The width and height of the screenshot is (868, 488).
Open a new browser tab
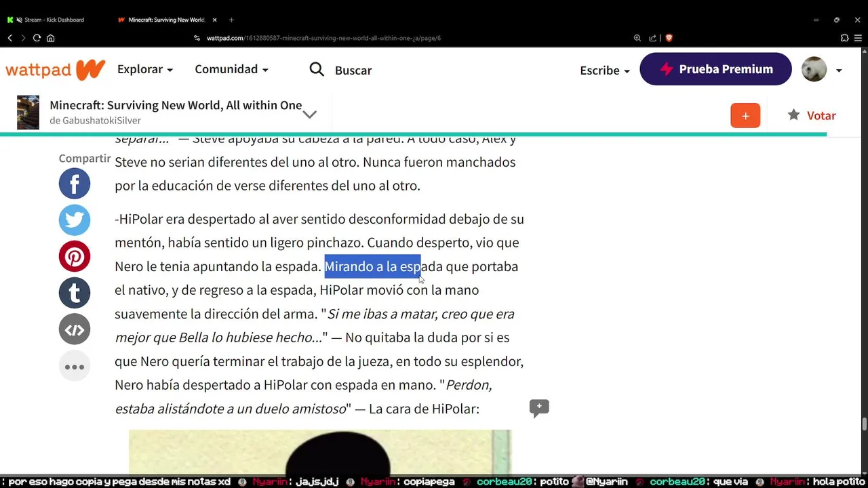(231, 20)
